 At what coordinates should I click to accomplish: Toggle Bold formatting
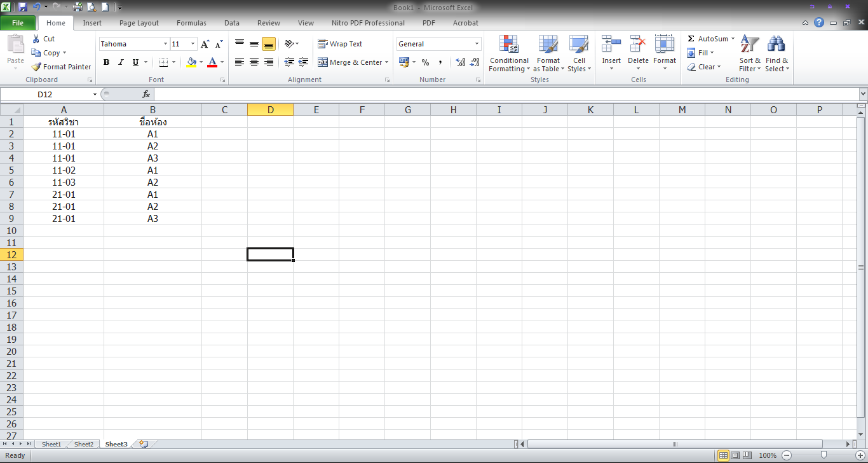coord(106,62)
